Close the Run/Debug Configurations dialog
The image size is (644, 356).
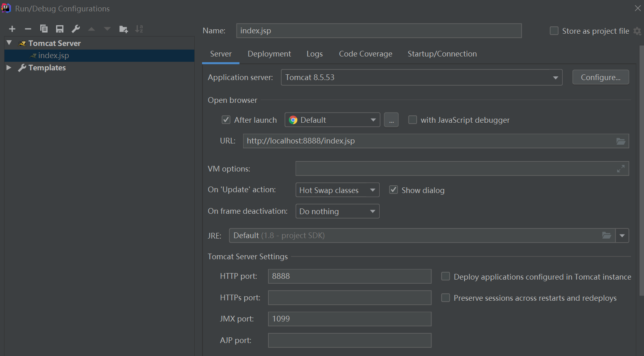(637, 8)
